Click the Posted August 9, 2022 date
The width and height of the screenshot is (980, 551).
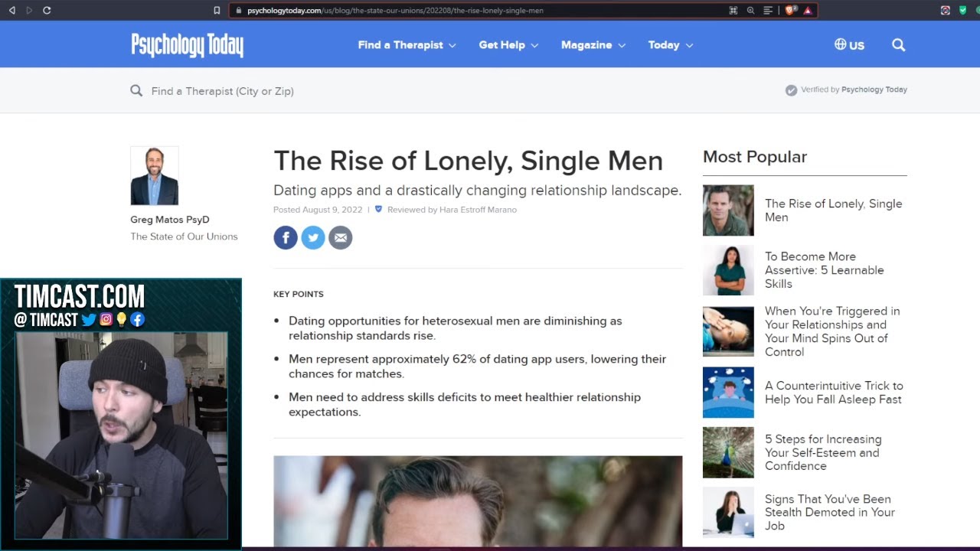pyautogui.click(x=318, y=210)
